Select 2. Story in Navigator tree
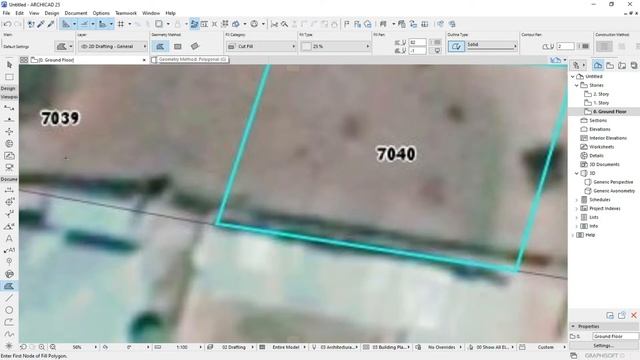 pos(601,94)
